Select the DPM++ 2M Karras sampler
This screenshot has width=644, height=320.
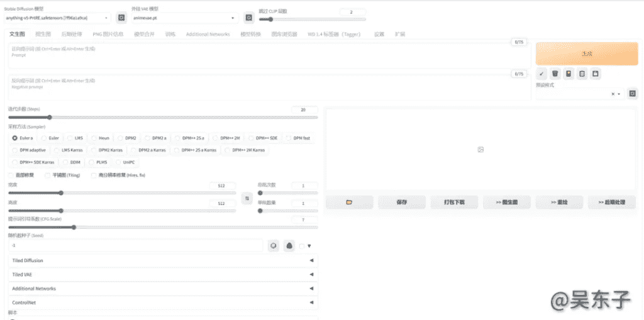(246, 150)
